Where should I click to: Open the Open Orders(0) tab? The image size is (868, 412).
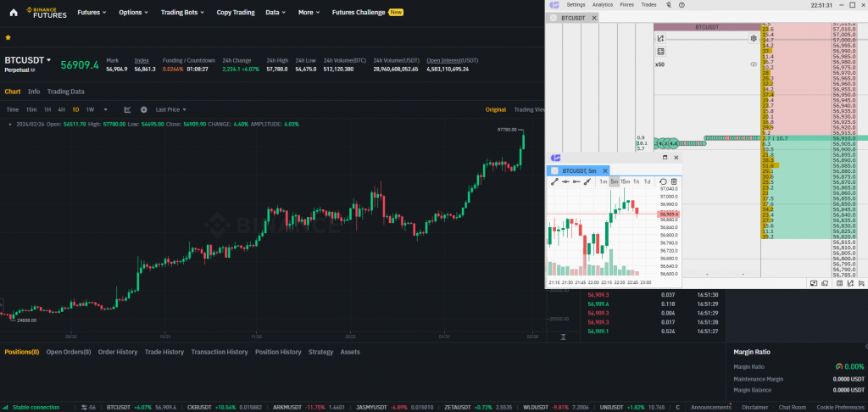pos(69,352)
